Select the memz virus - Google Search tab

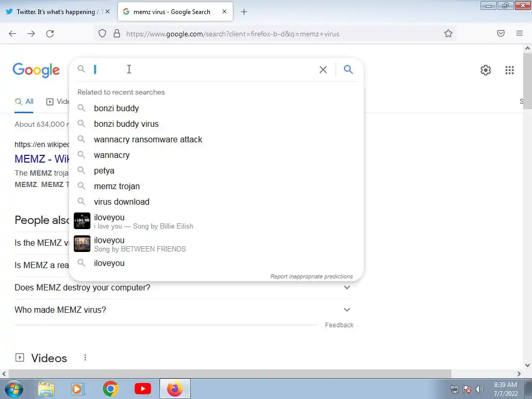pos(176,12)
